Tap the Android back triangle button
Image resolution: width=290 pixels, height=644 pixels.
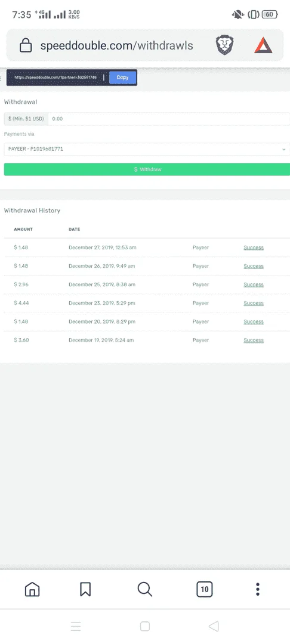[214, 626]
